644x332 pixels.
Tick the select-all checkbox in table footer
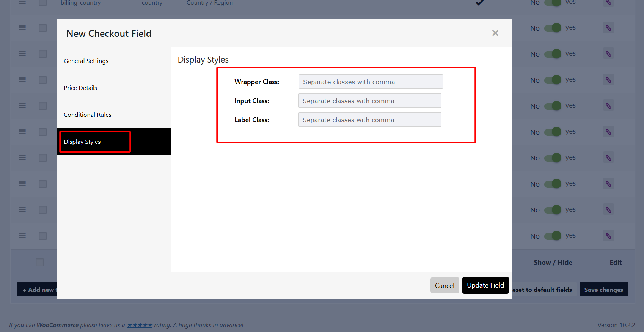pyautogui.click(x=40, y=262)
